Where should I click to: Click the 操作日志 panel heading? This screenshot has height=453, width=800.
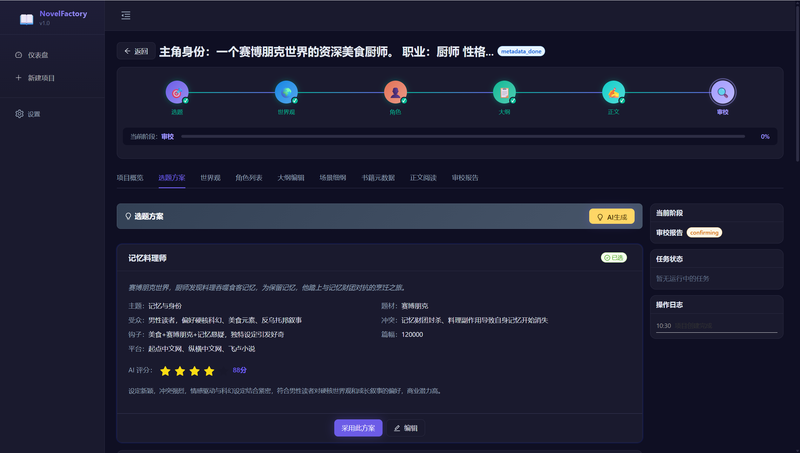(x=669, y=305)
